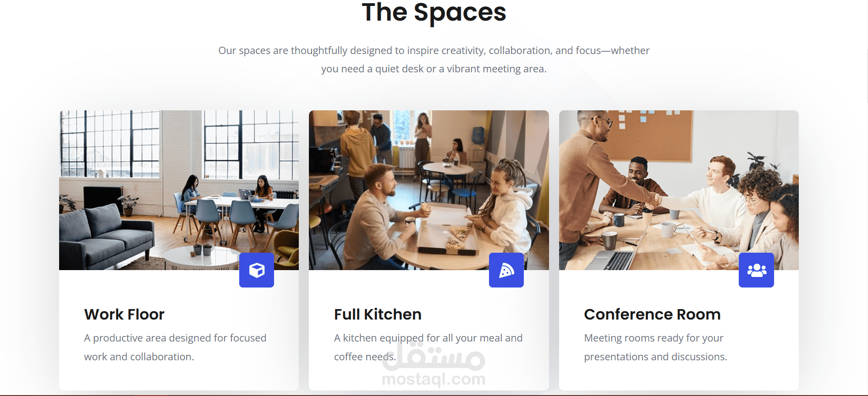868x396 pixels.
Task: Click the blue group-of-people icon badge
Action: coord(756,270)
